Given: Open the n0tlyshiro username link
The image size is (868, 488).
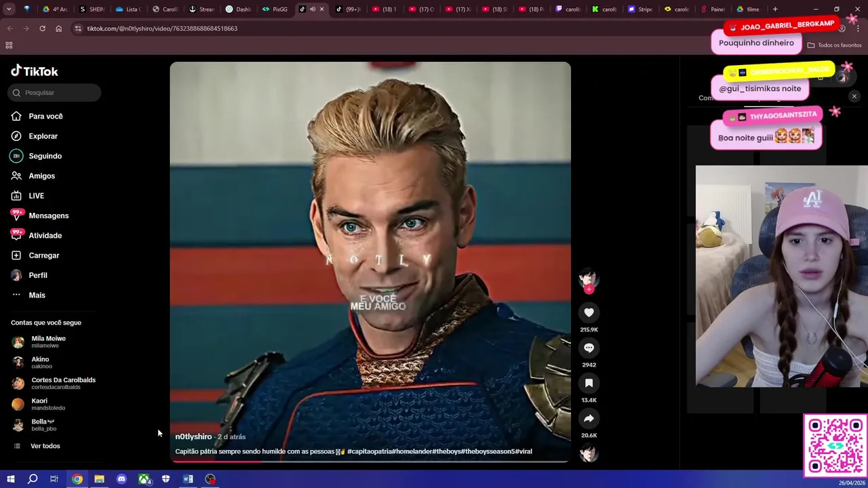Looking at the screenshot, I should 193,436.
